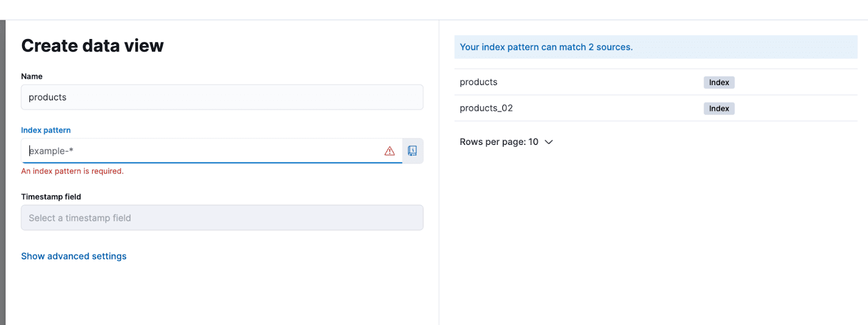868x325 pixels.
Task: Click the red warning icon in Index pattern field
Action: (x=390, y=151)
